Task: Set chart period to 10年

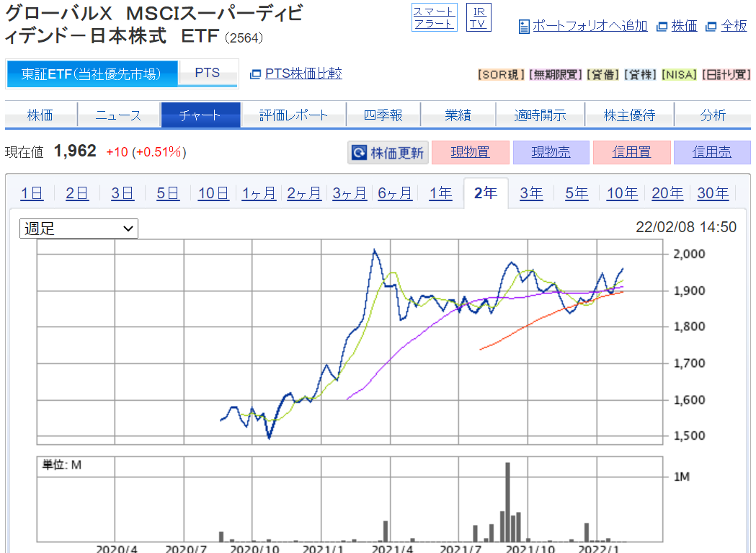Action: [x=622, y=193]
